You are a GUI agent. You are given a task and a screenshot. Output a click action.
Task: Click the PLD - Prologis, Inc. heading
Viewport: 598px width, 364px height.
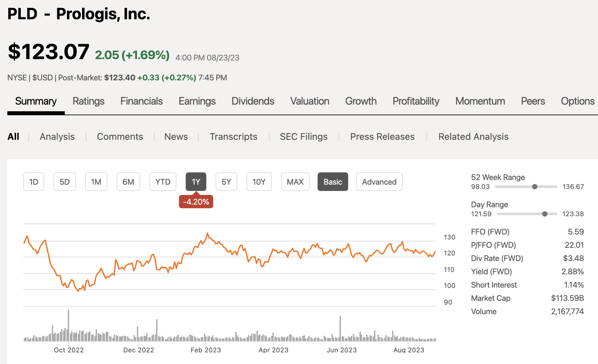[79, 14]
